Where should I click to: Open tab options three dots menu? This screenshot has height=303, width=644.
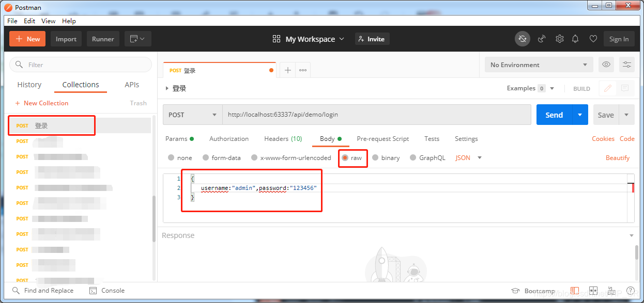[x=303, y=70]
